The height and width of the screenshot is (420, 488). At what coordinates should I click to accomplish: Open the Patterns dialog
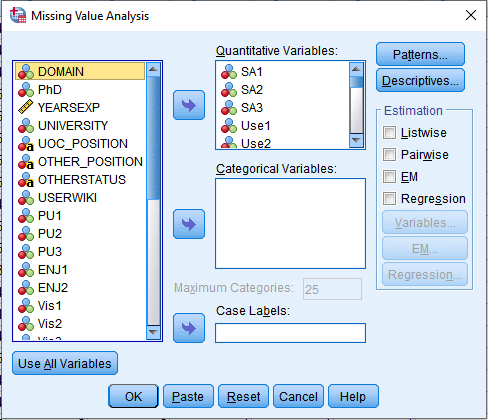(x=420, y=54)
